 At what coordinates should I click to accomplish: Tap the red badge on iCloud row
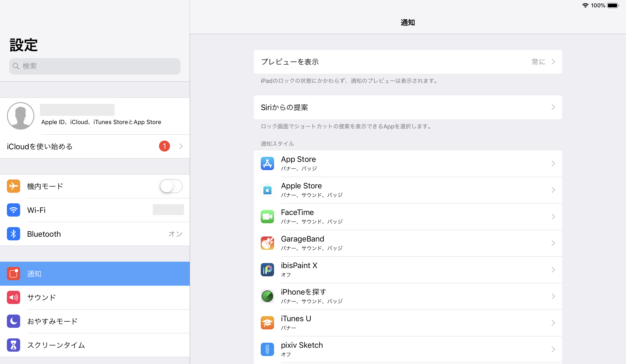(x=165, y=146)
